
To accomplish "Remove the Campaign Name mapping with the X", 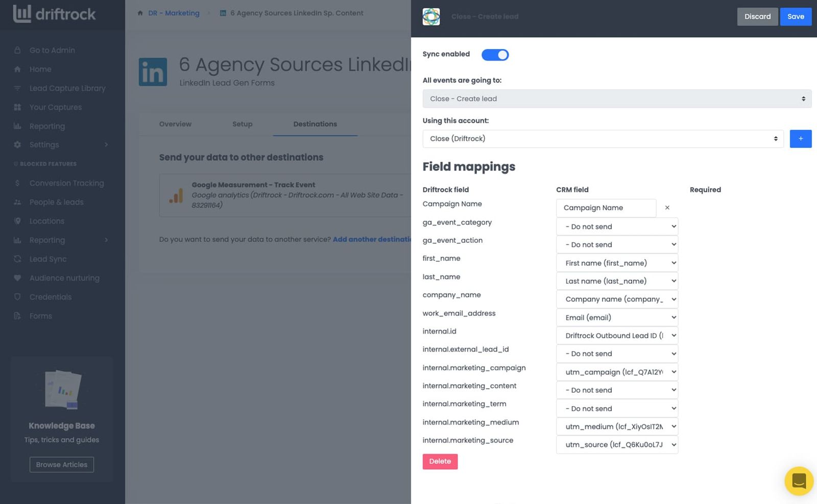I will (x=667, y=208).
